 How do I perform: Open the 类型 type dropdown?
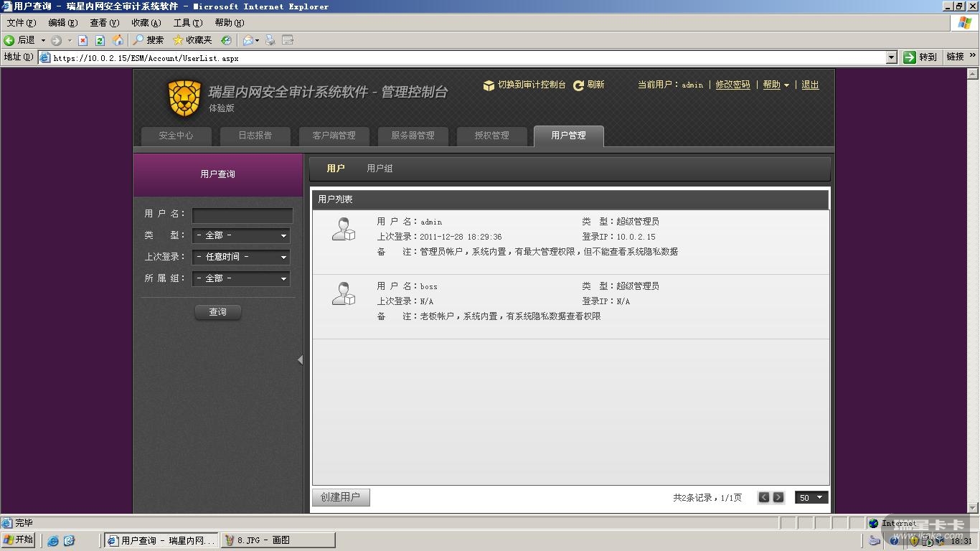pyautogui.click(x=241, y=235)
